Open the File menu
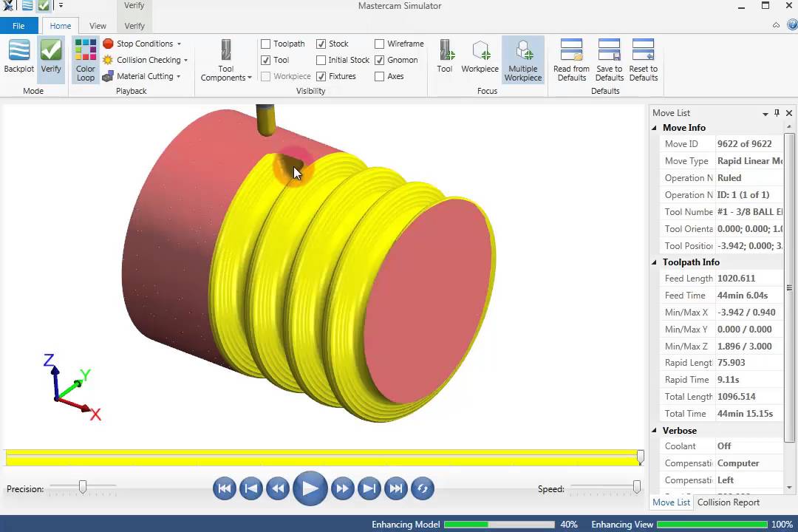This screenshot has width=798, height=532. [18, 26]
